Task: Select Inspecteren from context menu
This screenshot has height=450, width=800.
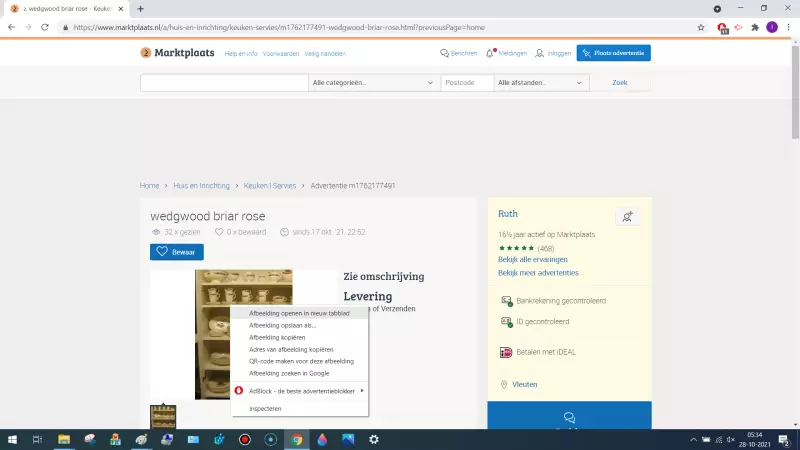Action: 265,408
